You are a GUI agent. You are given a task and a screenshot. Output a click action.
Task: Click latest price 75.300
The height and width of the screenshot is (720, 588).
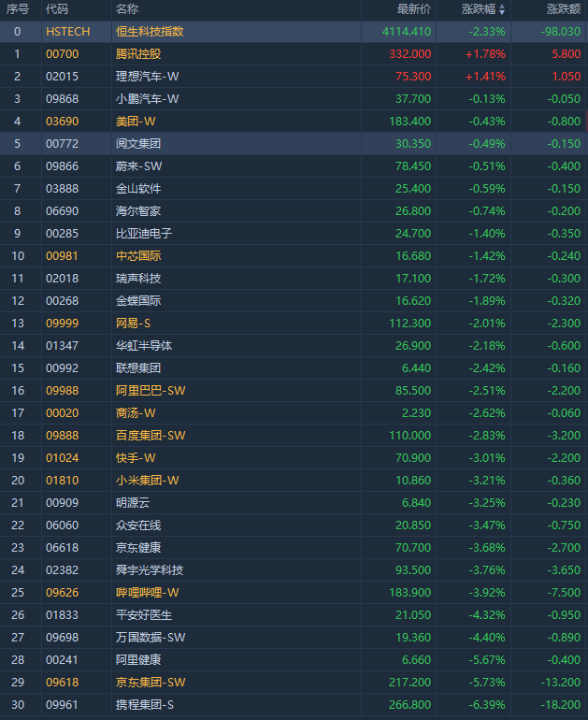(x=413, y=77)
